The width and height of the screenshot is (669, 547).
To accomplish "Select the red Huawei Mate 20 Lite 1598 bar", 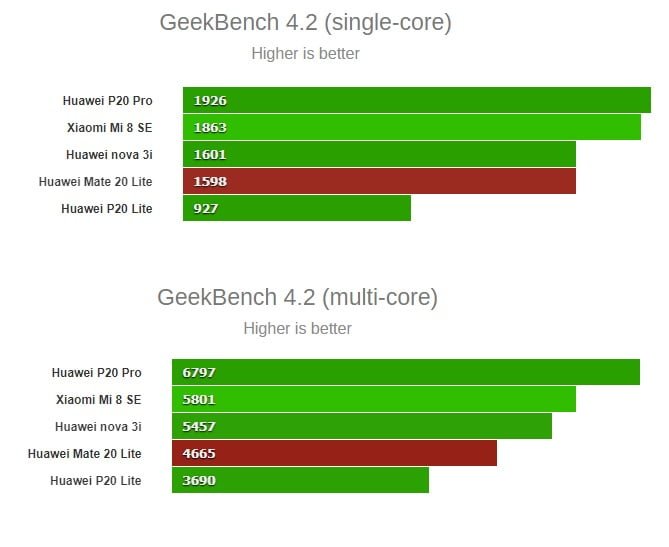I will pos(379,181).
